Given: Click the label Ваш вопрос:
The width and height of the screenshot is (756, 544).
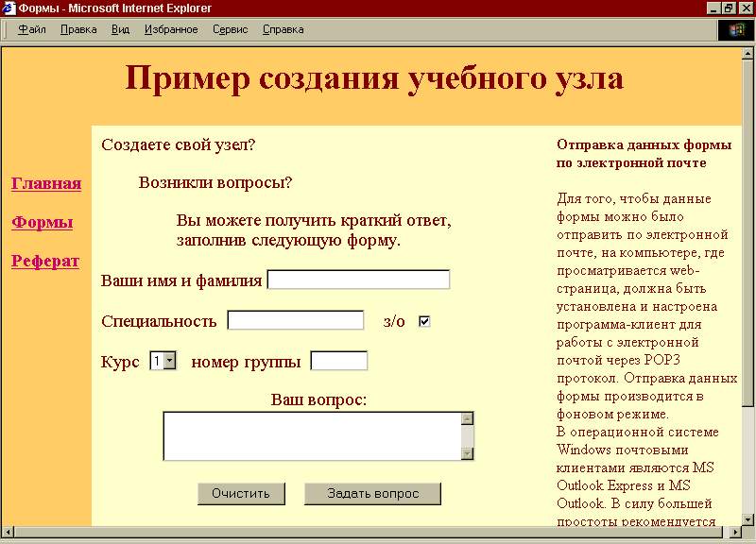Looking at the screenshot, I should [318, 399].
